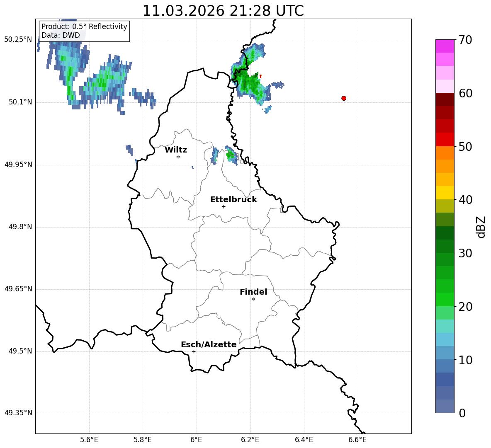Click the 49.65°N latitude label
This screenshot has height=448, width=491.
18,289
